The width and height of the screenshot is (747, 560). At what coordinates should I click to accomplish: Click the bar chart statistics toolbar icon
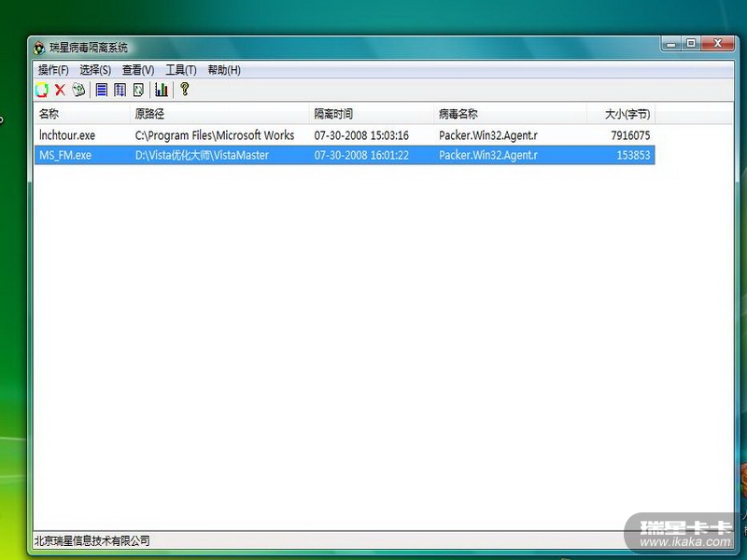(161, 90)
